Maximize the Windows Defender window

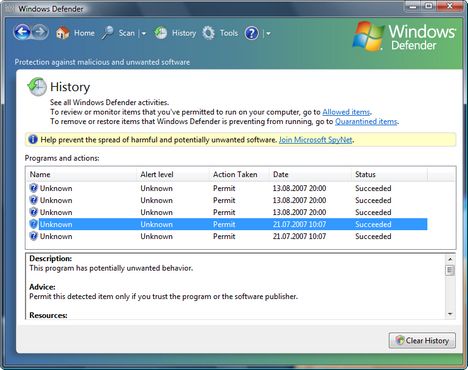click(430, 6)
